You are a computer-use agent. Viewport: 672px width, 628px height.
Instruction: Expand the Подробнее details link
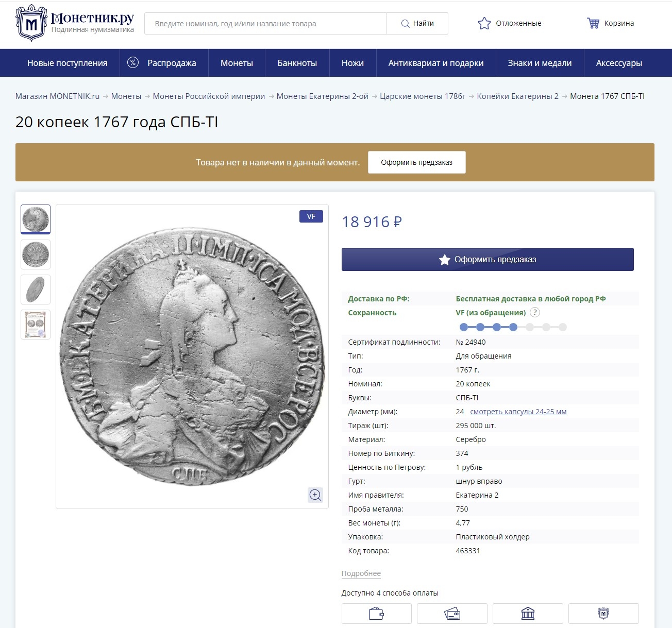coord(361,573)
